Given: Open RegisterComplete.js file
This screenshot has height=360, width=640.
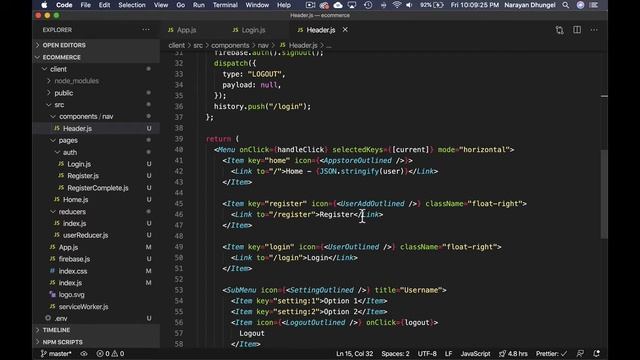Looking at the screenshot, I should [96, 188].
